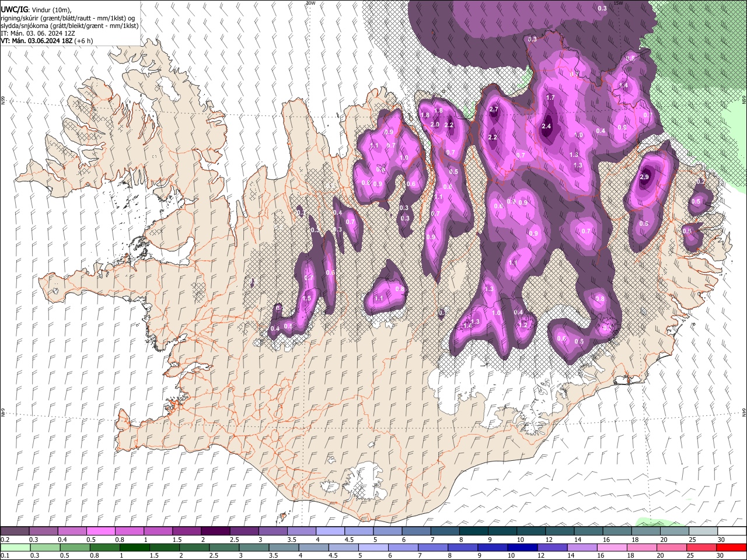
Task: Select the purple 12 mm rain-scale swatch
Action: pyautogui.click(x=551, y=547)
